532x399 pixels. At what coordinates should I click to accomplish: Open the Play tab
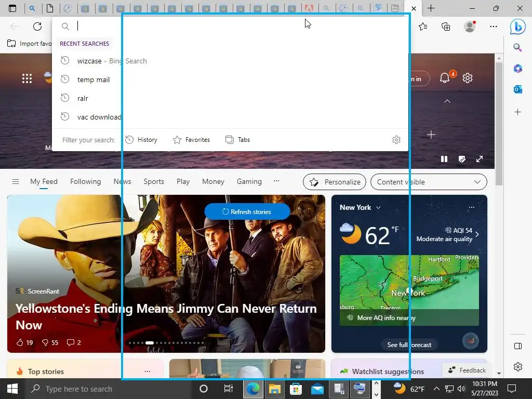(x=183, y=181)
